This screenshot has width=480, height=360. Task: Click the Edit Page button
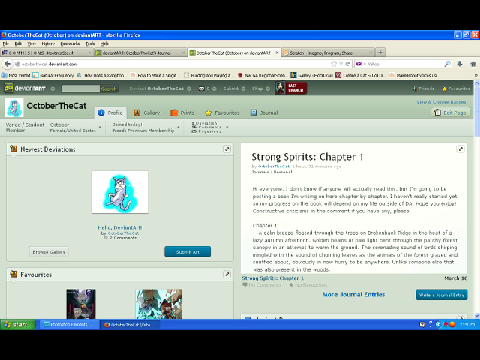(451, 113)
